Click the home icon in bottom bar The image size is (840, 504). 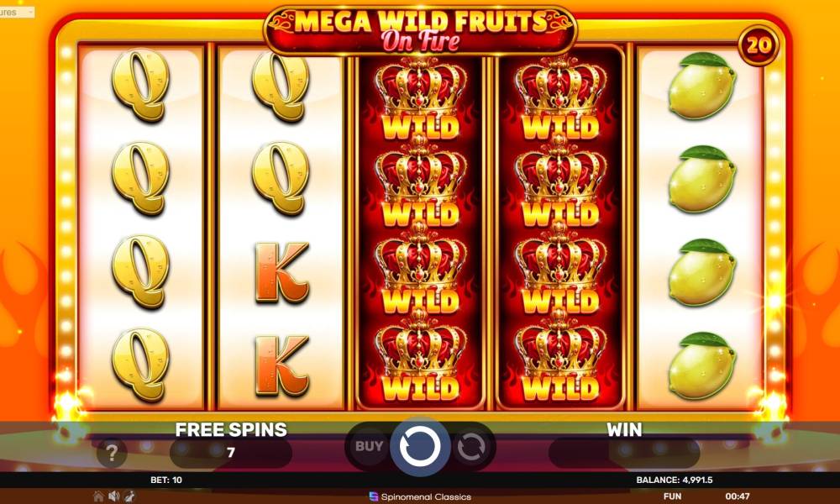[98, 496]
